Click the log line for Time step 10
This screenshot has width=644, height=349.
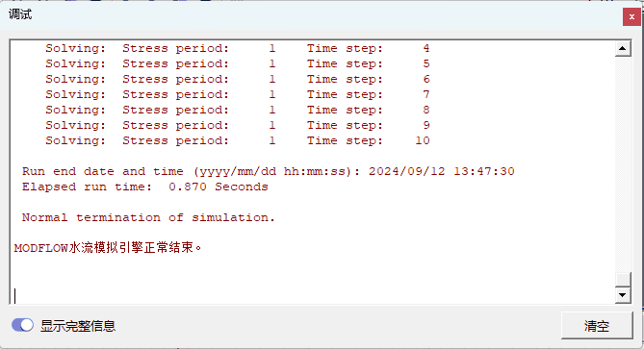(238, 140)
